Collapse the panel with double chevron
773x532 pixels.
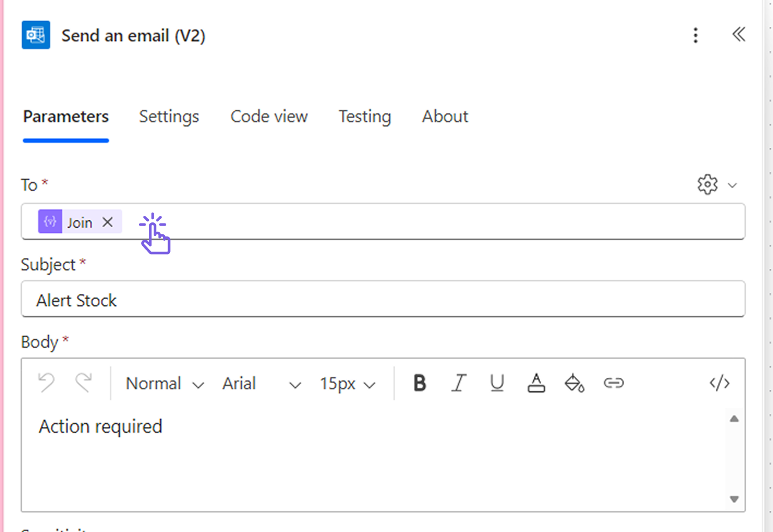click(x=738, y=35)
